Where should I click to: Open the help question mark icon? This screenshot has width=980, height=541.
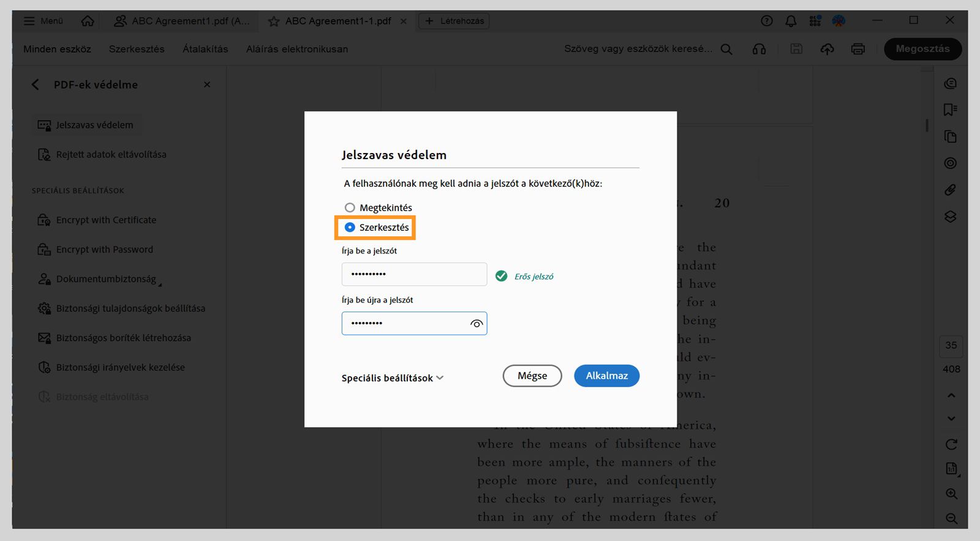tap(767, 21)
